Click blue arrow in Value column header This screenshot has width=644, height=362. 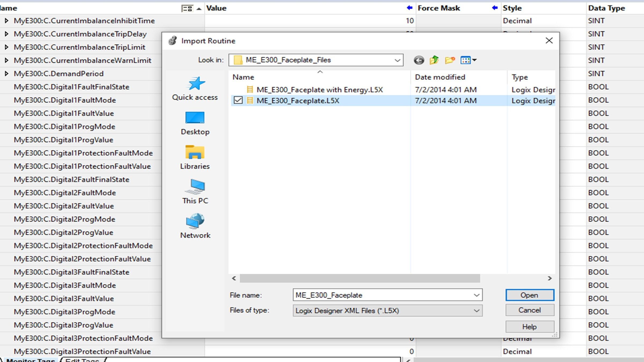[x=409, y=8]
